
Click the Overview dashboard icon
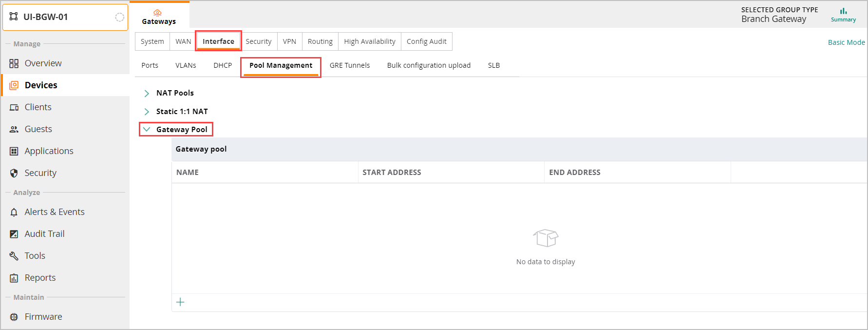pyautogui.click(x=14, y=63)
